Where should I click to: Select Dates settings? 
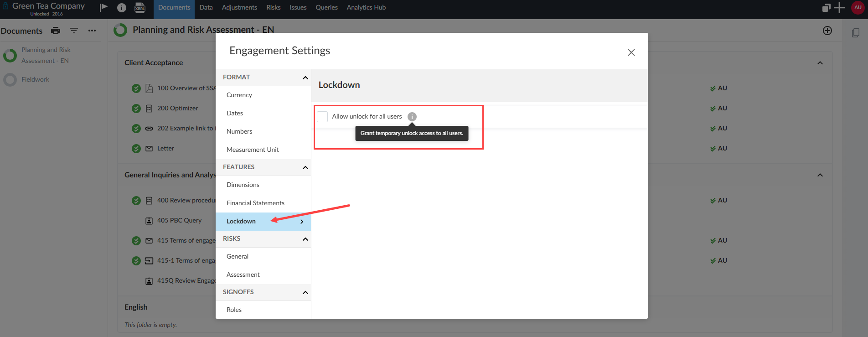pyautogui.click(x=263, y=113)
